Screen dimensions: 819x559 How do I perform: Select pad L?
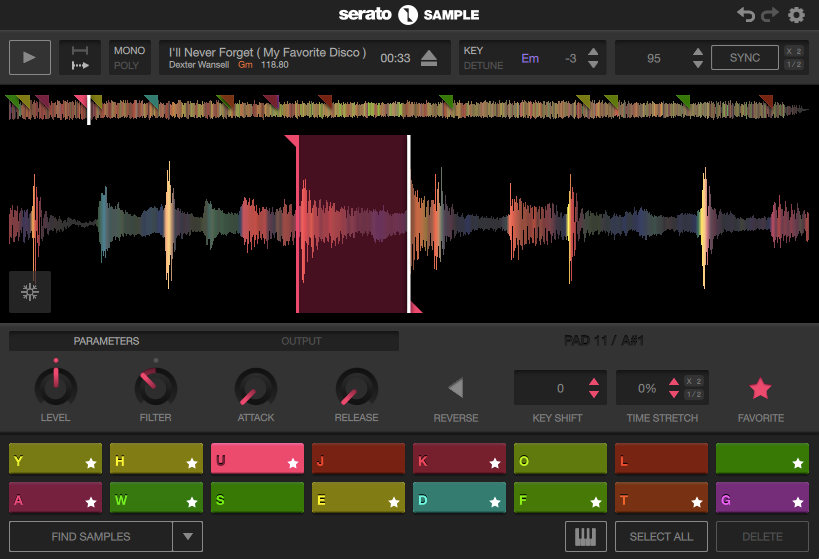pos(661,458)
